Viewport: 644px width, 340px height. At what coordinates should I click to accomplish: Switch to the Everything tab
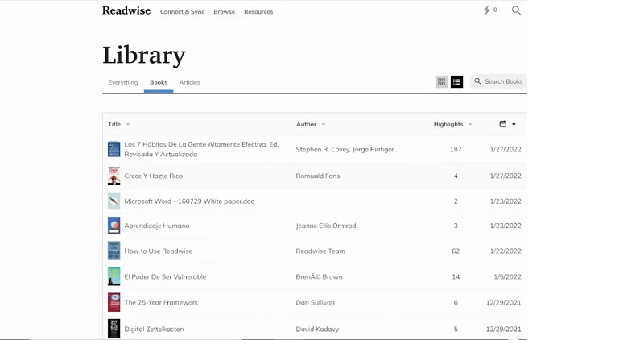(x=123, y=82)
